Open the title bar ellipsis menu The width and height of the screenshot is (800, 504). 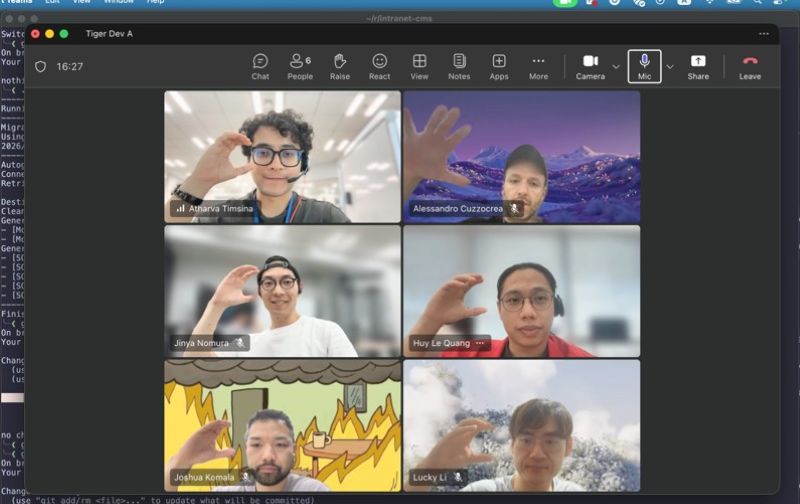click(764, 34)
